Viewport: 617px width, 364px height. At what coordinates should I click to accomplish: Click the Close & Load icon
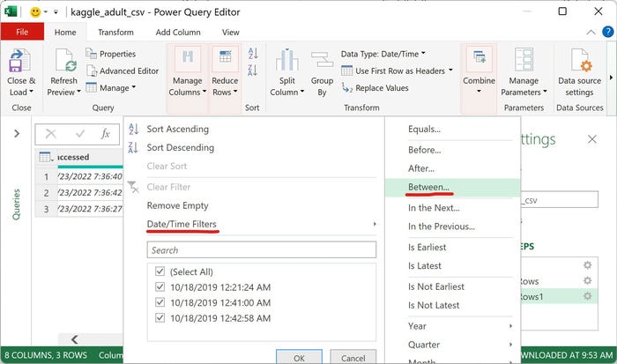click(x=19, y=60)
